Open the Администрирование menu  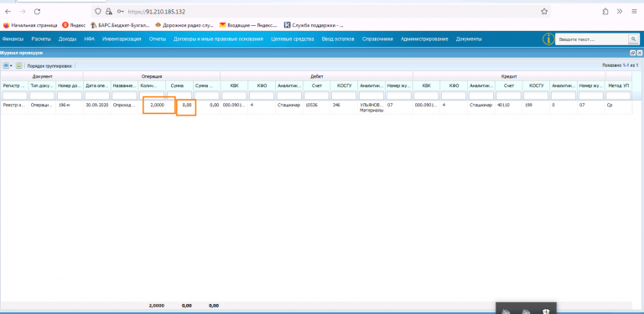coord(424,39)
